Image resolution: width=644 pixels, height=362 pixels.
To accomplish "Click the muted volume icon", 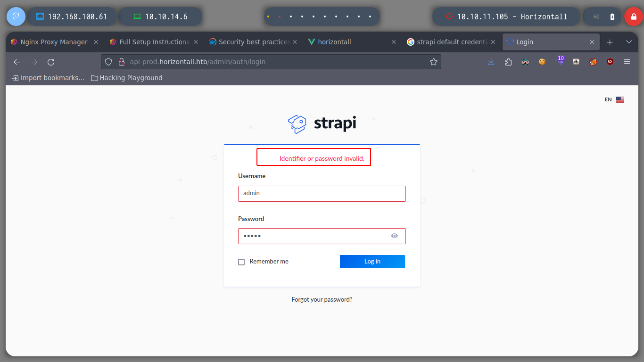I will [596, 16].
